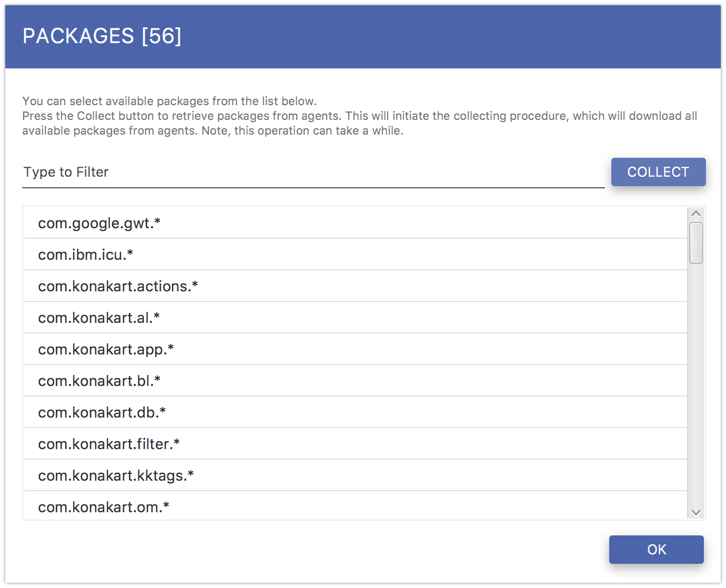Screen dimensions: 726x588
Task: Confirm with the OK button
Action: coord(656,550)
